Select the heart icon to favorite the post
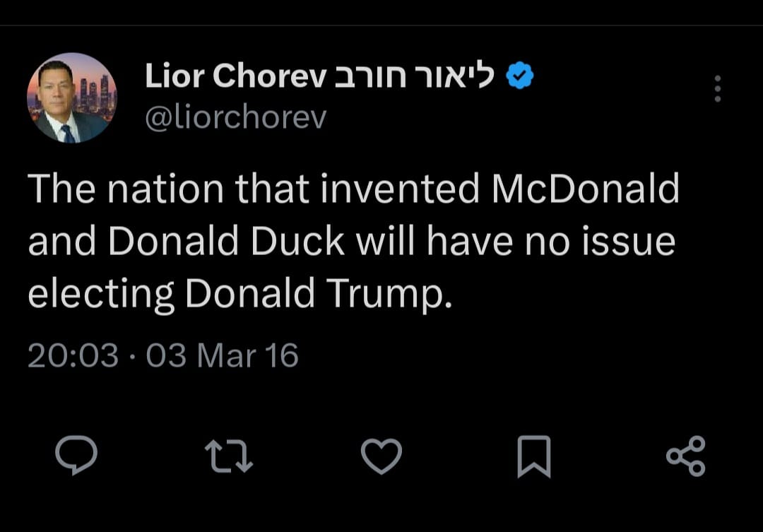 [381, 456]
